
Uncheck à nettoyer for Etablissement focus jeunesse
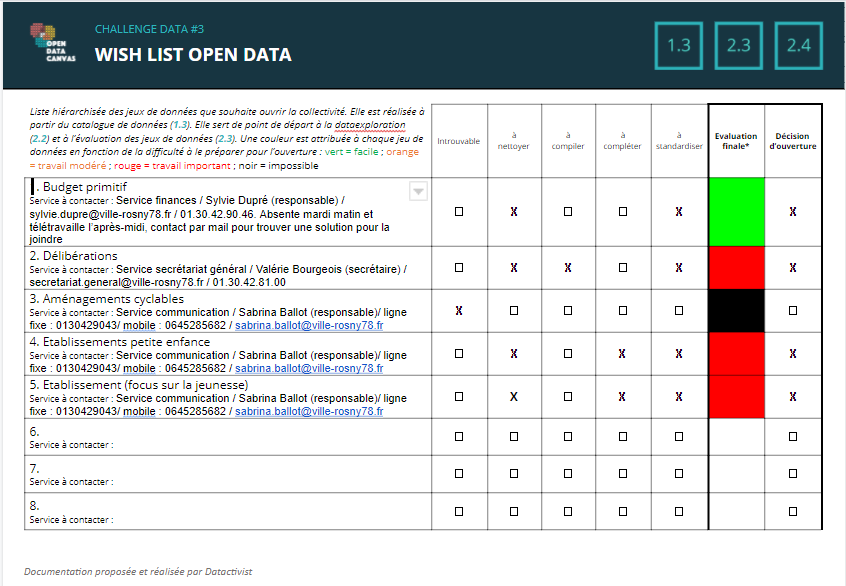[x=514, y=397]
